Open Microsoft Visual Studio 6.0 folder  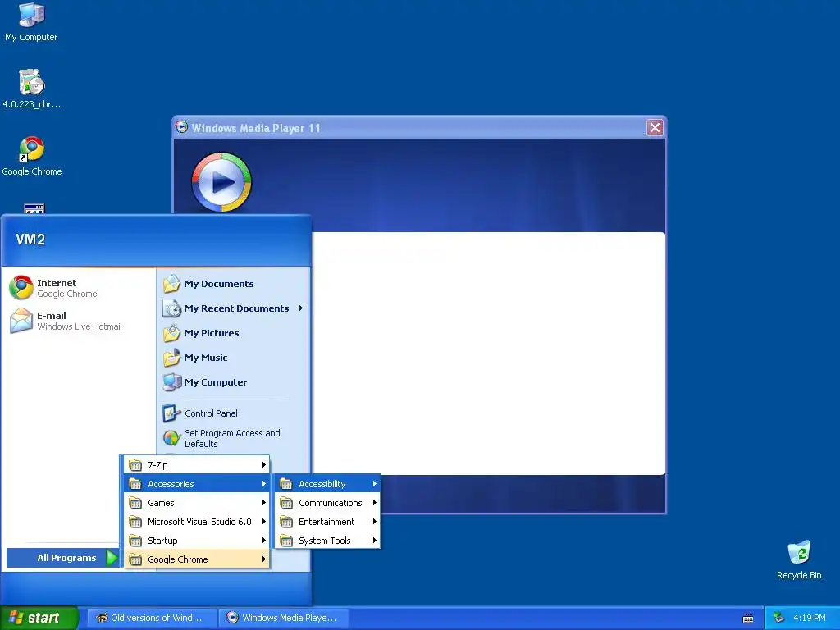[x=197, y=521]
